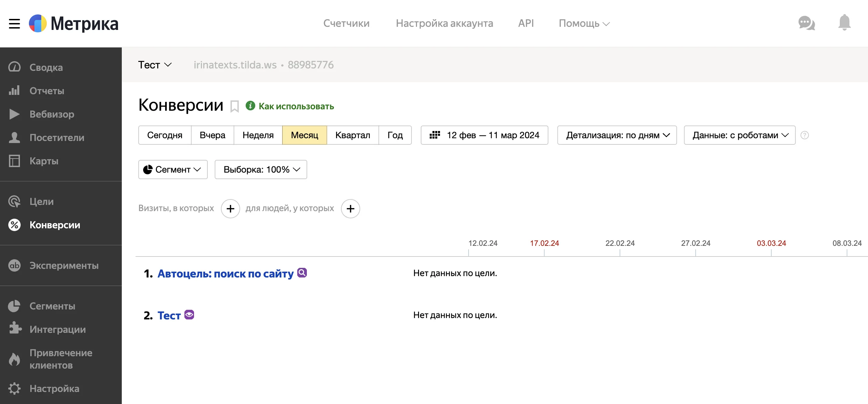868x404 pixels.
Task: Click the Сегменты sidebar icon
Action: 15,305
